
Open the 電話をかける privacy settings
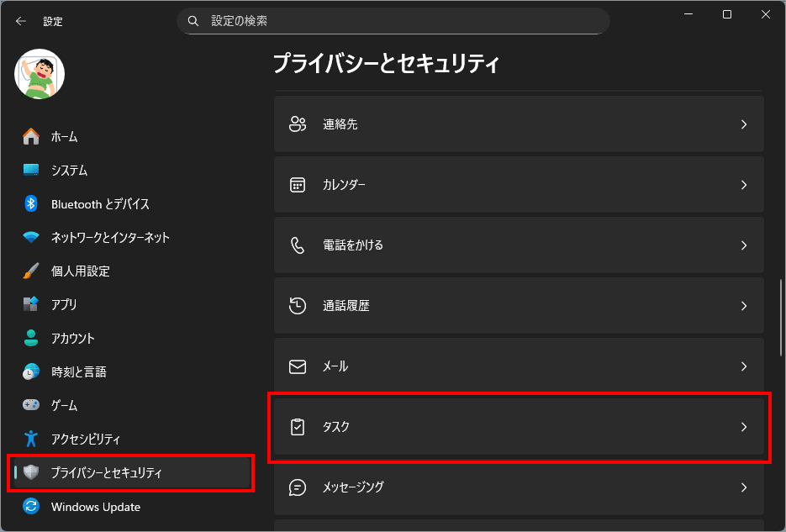click(x=519, y=245)
